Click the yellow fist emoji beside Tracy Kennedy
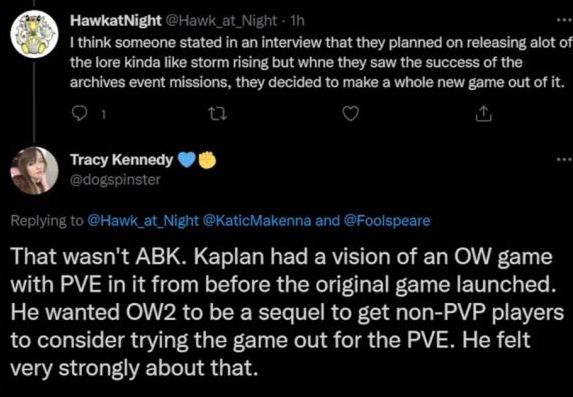 coord(207,160)
